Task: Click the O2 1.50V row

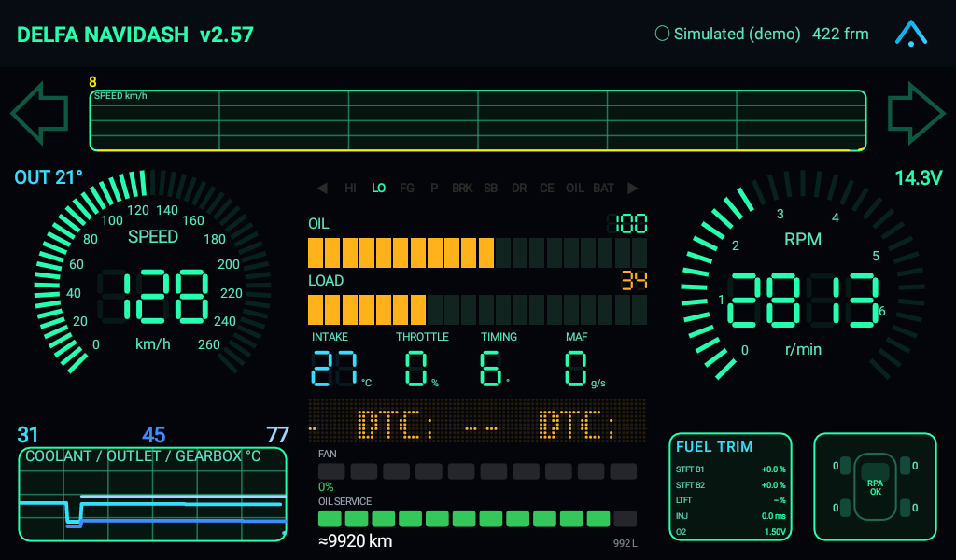Action: (730, 532)
